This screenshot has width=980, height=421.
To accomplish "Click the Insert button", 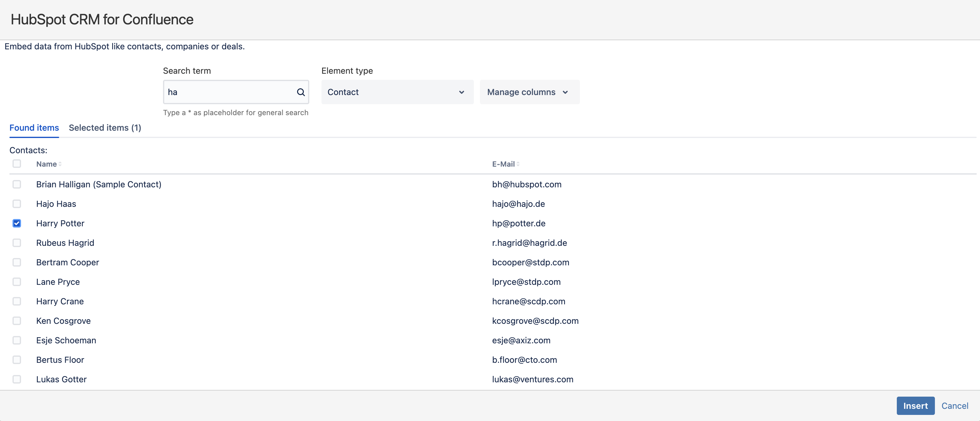I will tap(915, 406).
